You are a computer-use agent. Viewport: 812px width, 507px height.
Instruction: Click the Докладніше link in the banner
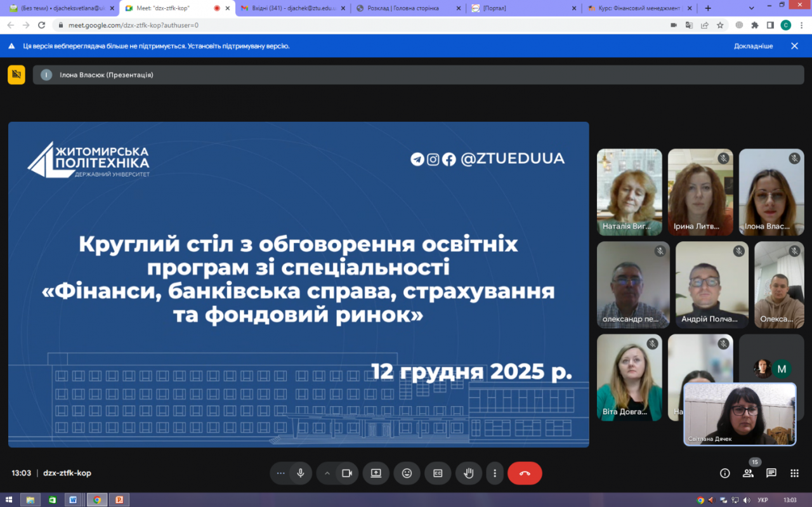click(753, 46)
